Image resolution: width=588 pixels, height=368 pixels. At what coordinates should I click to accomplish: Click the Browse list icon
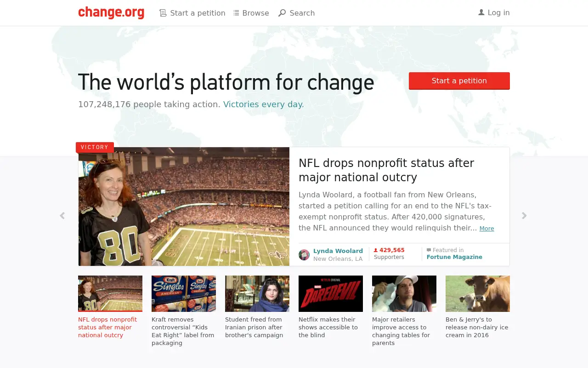(236, 13)
